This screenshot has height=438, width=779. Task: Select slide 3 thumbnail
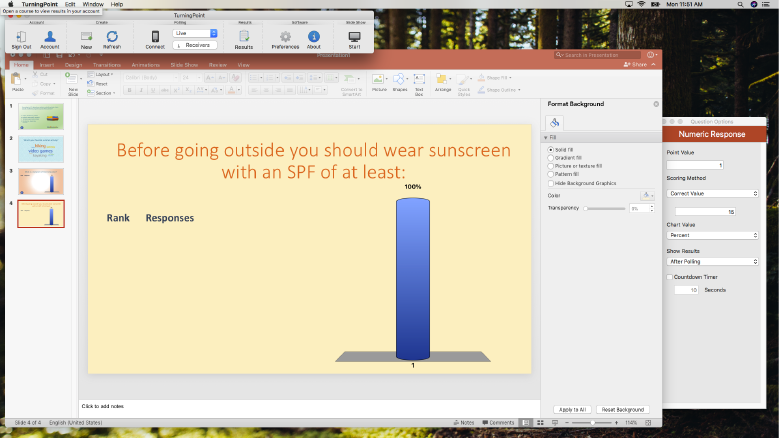(x=41, y=181)
